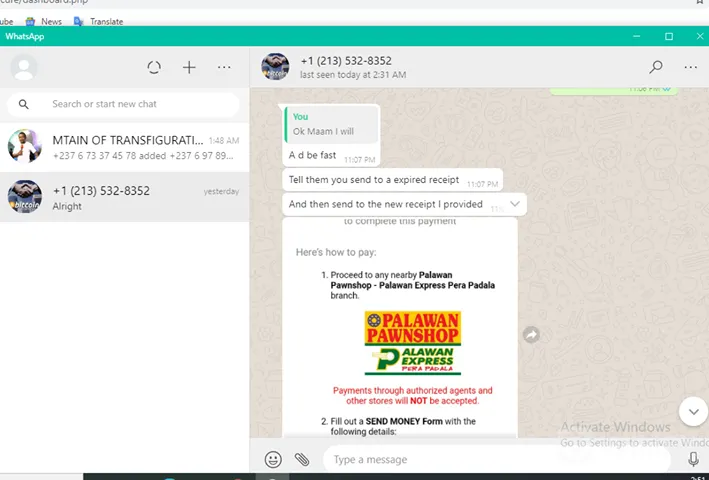Click the 1:48 AM timestamp in chat list
The image size is (709, 480).
pos(224,141)
